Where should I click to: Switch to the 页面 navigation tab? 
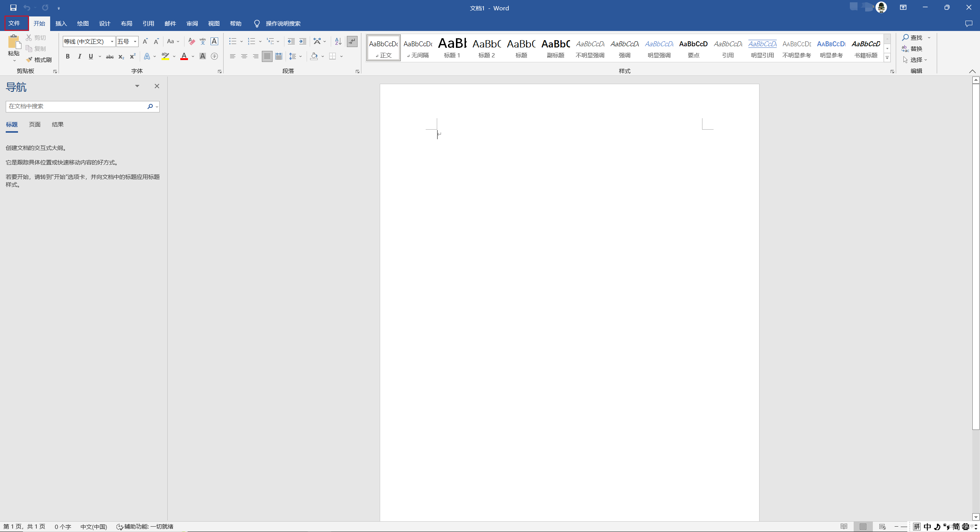tap(35, 125)
